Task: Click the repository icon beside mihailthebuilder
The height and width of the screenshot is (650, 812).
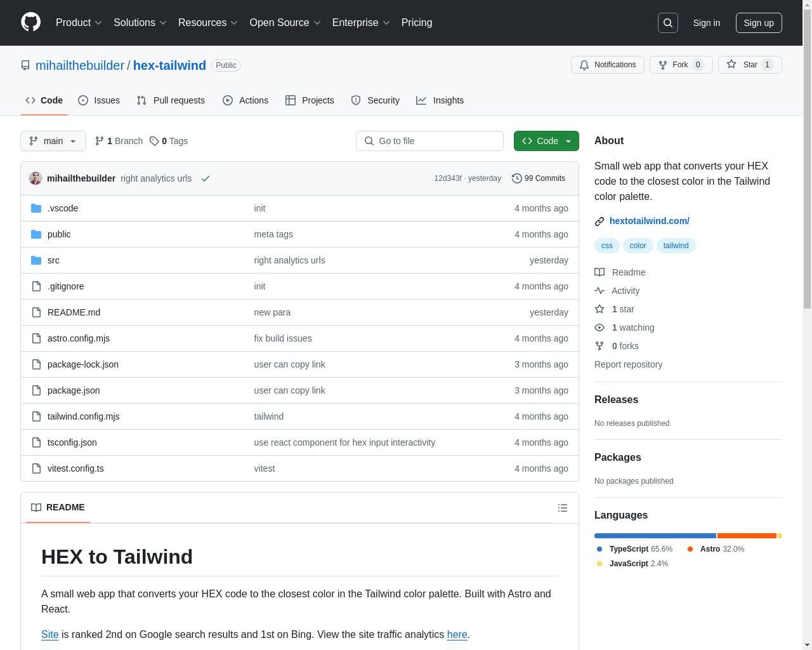Action: tap(25, 65)
